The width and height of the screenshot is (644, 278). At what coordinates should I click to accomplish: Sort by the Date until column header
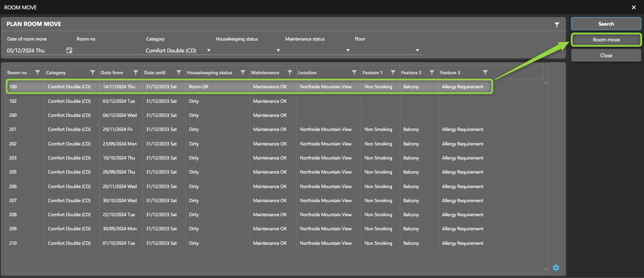(155, 72)
